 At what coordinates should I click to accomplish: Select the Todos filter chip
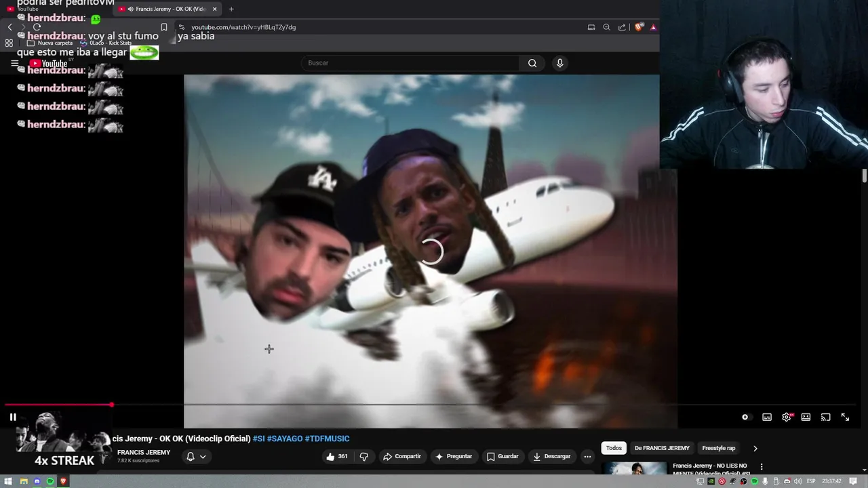click(x=614, y=448)
